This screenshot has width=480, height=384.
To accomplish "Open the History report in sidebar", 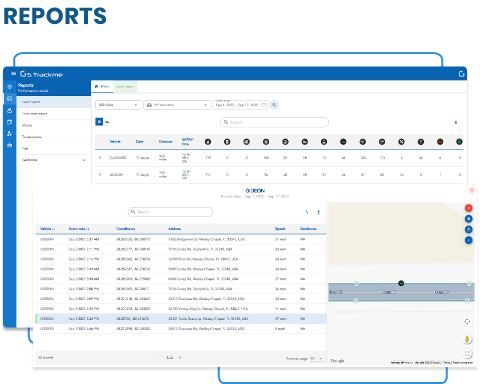I will coord(53,125).
